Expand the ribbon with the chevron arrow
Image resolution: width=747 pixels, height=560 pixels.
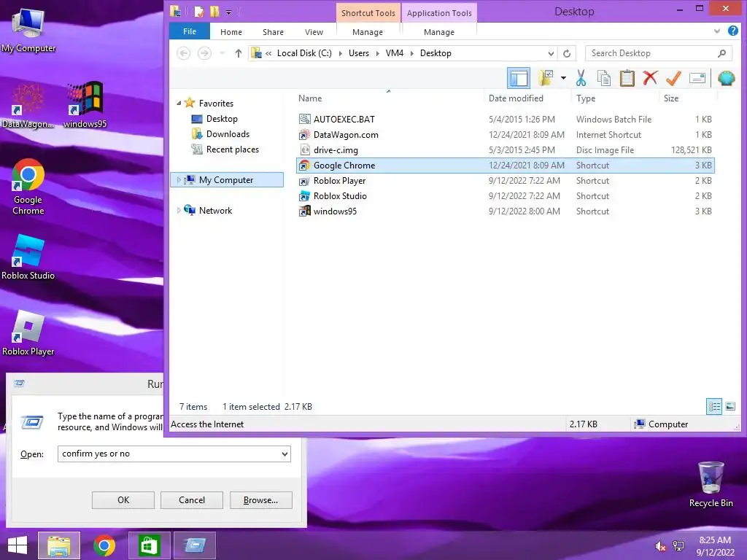(x=717, y=31)
